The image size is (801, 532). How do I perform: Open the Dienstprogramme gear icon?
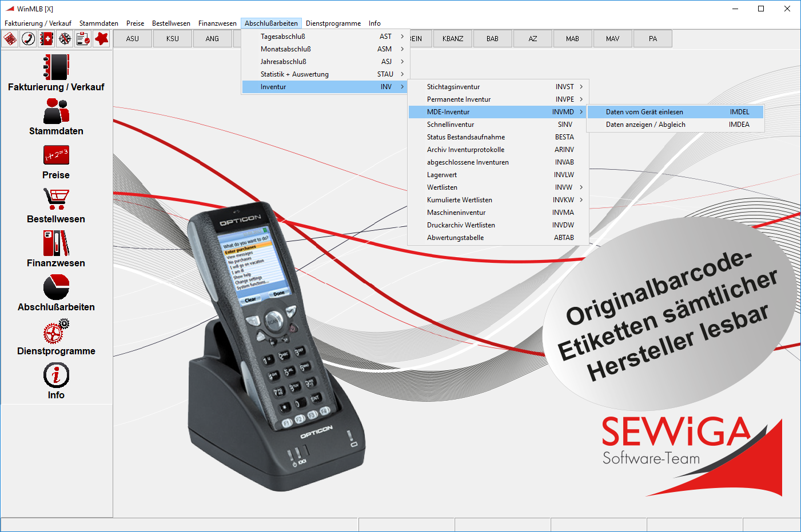tap(56, 331)
